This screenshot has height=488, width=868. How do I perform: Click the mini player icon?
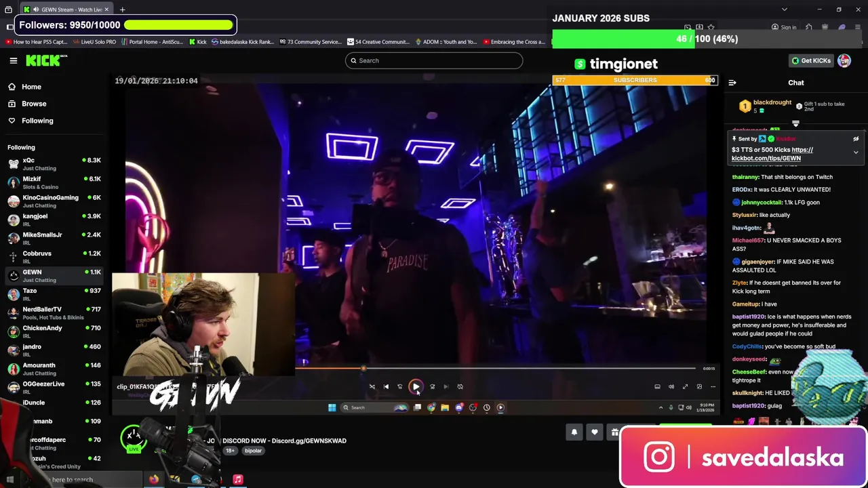(x=699, y=386)
